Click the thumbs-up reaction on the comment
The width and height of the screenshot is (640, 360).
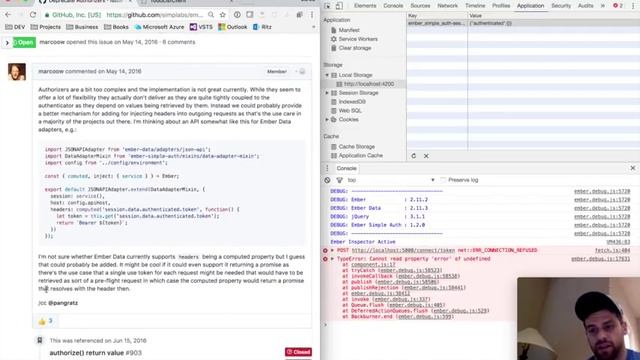[x=45, y=321]
